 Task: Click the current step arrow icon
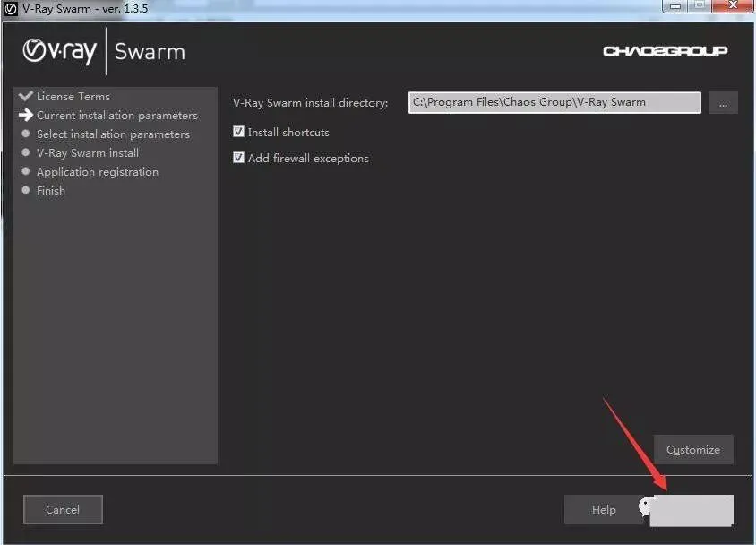(x=26, y=115)
